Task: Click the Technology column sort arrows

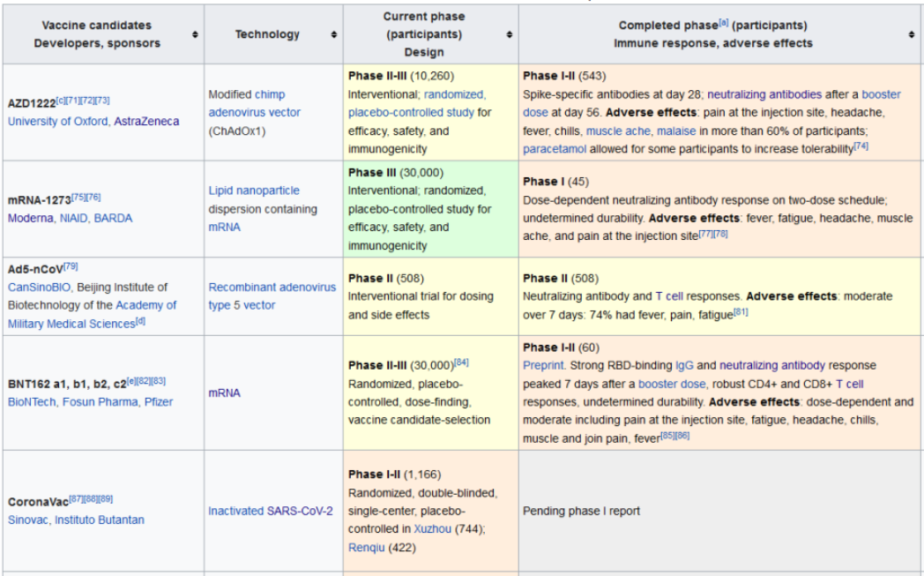Action: [333, 34]
